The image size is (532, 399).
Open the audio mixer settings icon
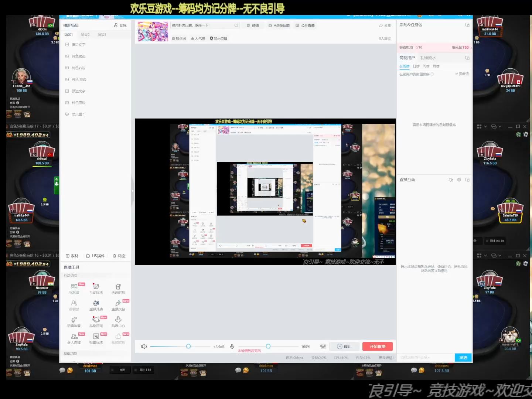[323, 346]
